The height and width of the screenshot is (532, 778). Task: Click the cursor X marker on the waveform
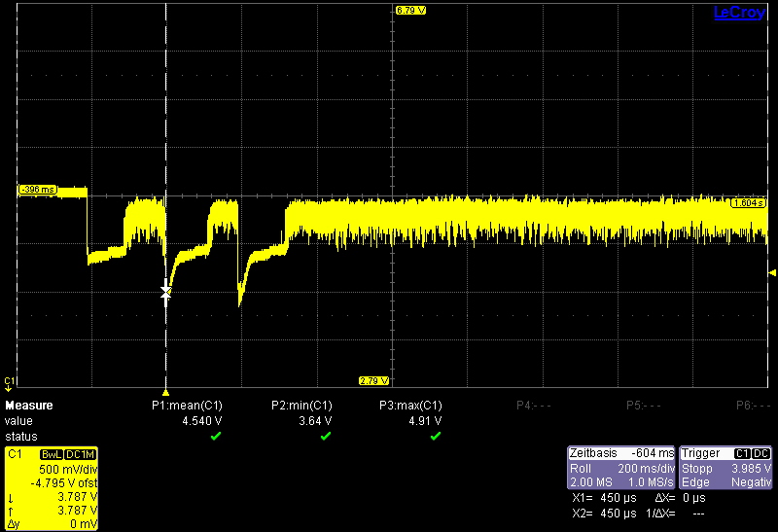point(165,291)
